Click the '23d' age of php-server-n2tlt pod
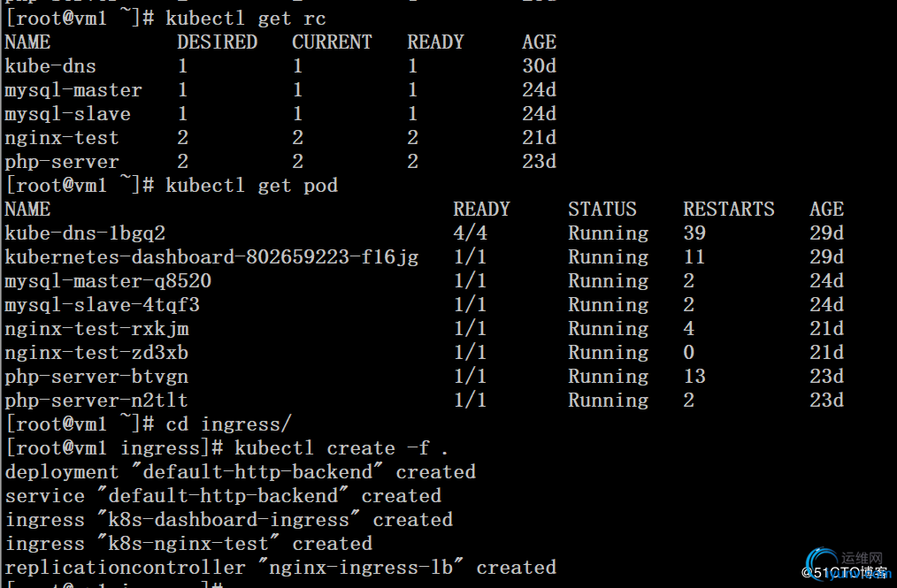The height and width of the screenshot is (588, 897). coord(826,401)
